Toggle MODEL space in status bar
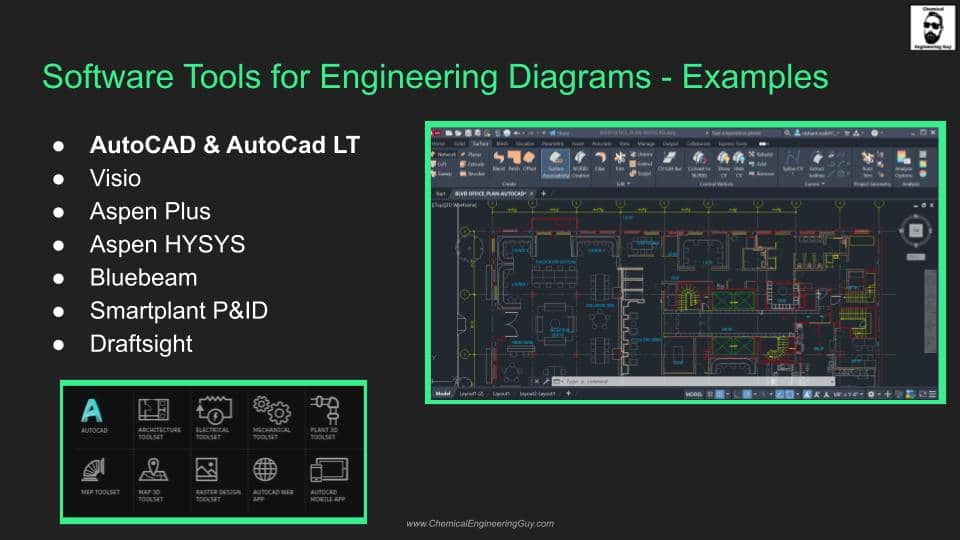This screenshot has width=960, height=540. pyautogui.click(x=694, y=394)
